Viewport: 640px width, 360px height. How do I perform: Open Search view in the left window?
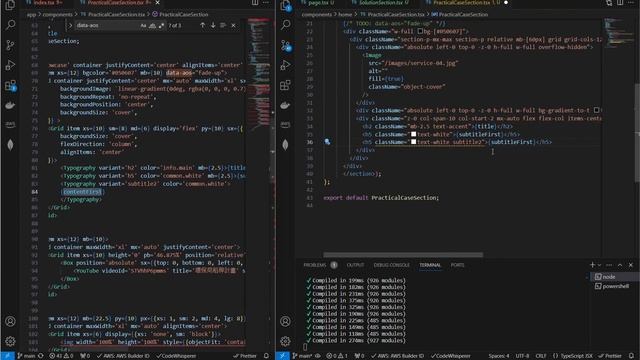[x=10, y=25]
